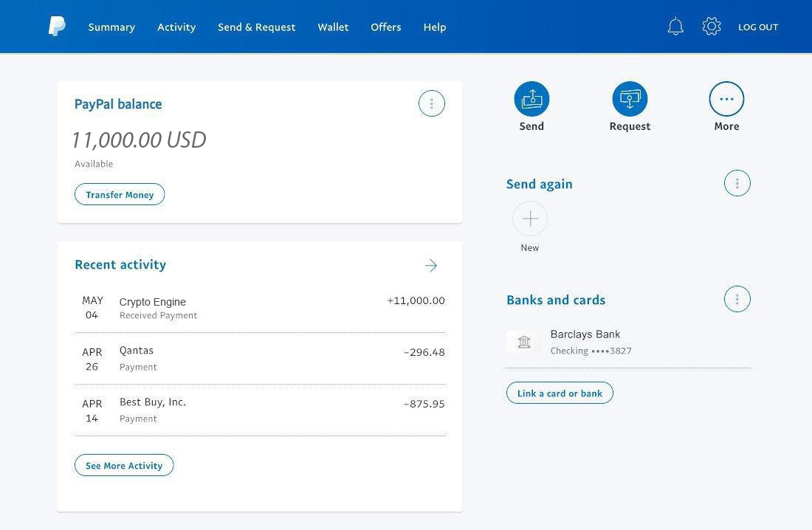Click Link a card or bank
Image resolution: width=812 pixels, height=530 pixels.
560,393
